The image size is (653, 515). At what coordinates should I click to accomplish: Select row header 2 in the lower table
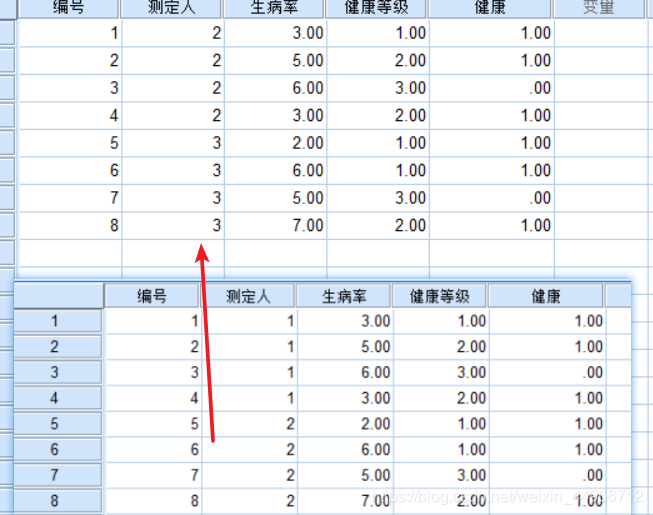tap(57, 347)
